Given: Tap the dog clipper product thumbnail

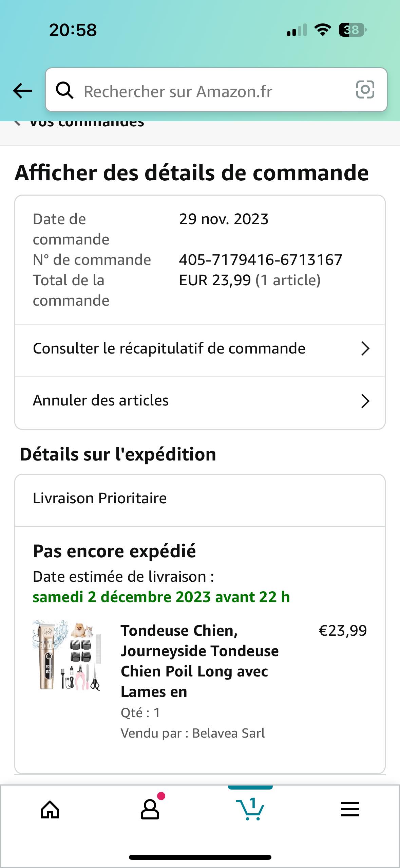Looking at the screenshot, I should pyautogui.click(x=67, y=655).
